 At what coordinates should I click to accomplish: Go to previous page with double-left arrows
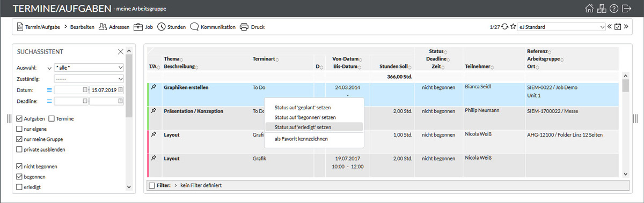pyautogui.click(x=610, y=26)
